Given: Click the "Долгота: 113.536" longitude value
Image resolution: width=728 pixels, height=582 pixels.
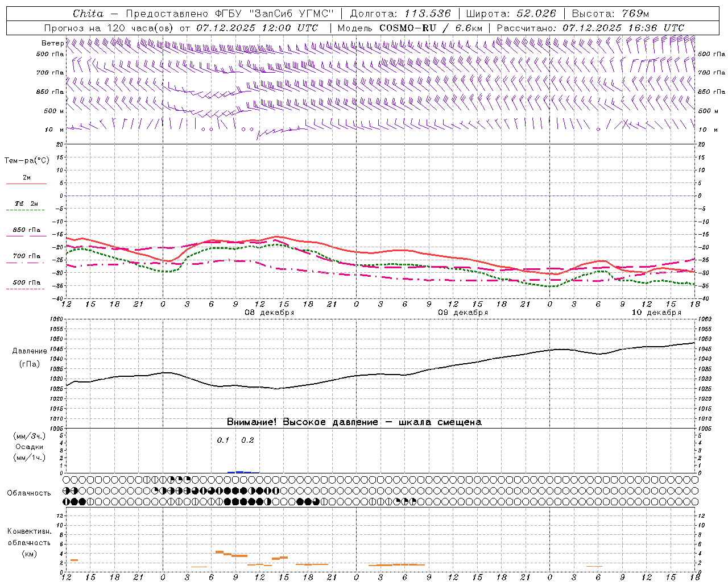Looking at the screenshot, I should [400, 14].
